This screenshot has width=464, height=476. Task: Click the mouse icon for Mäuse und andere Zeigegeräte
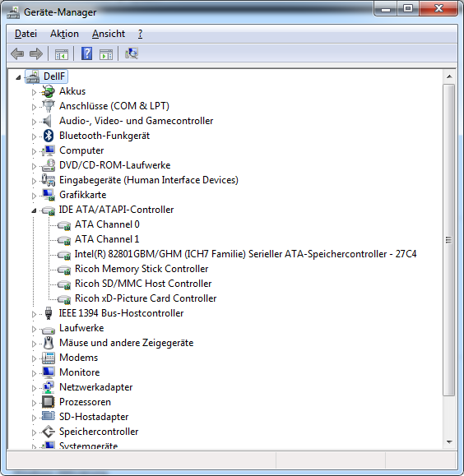(x=49, y=343)
